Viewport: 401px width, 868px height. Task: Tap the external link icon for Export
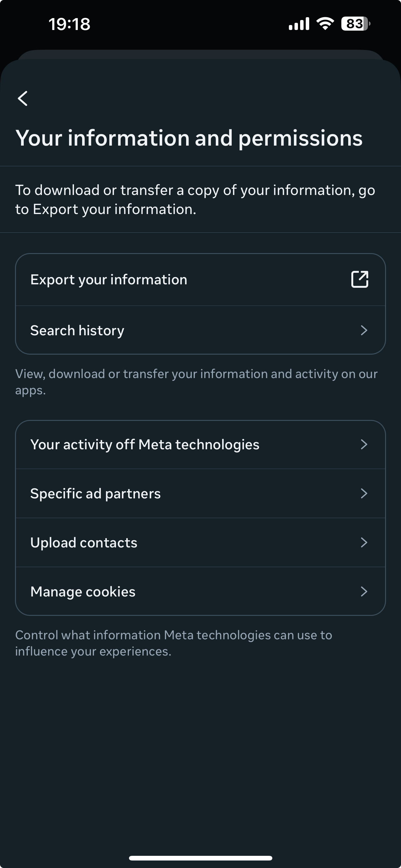point(359,279)
